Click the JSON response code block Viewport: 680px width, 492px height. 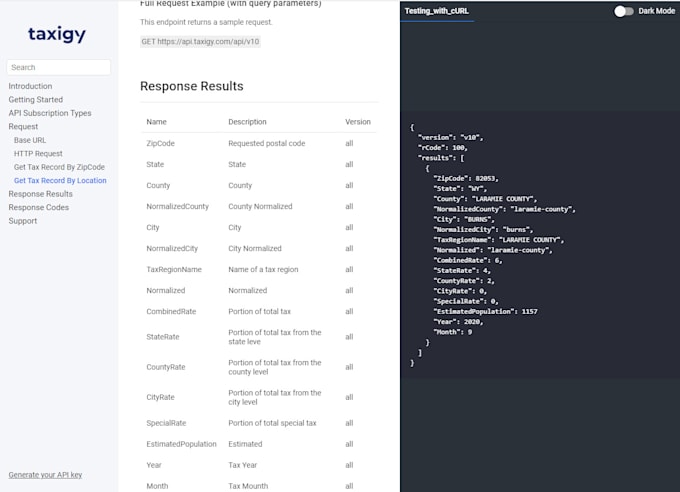pos(500,244)
